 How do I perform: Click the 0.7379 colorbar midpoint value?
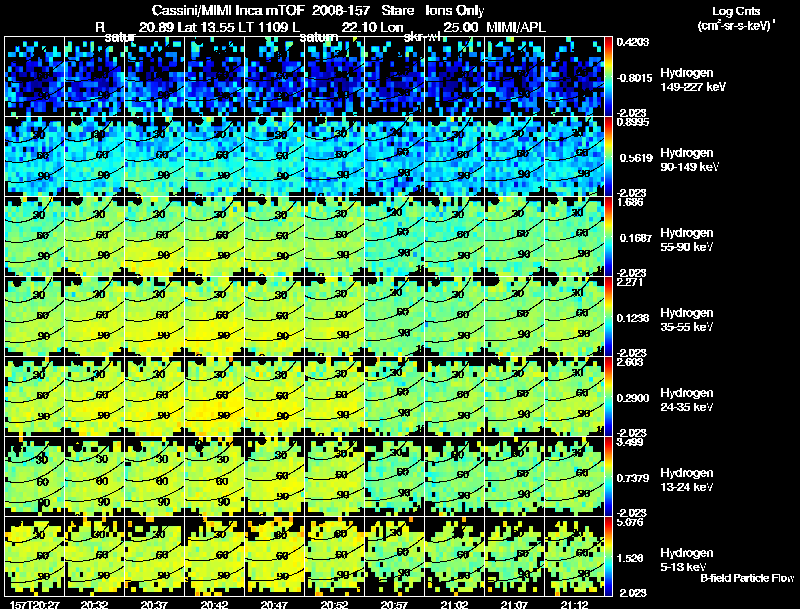point(633,478)
